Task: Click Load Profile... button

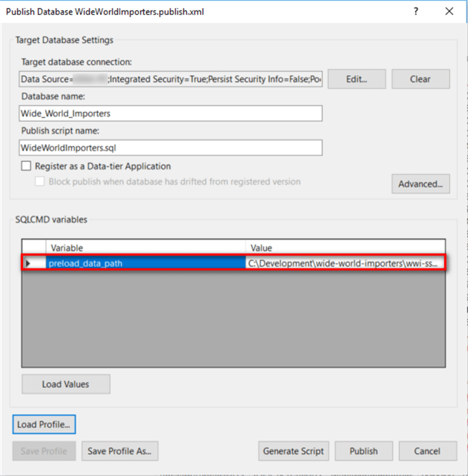Action: coord(44,424)
